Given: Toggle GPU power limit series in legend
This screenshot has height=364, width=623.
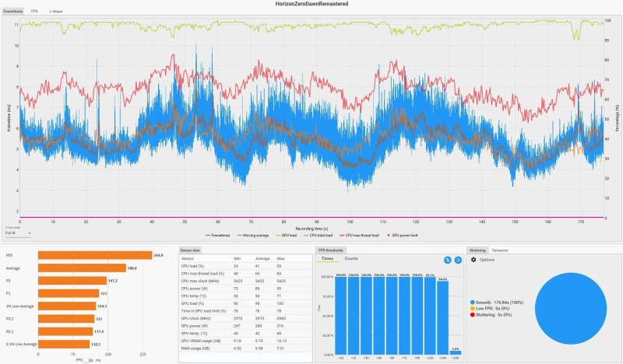Looking at the screenshot, I should pyautogui.click(x=402, y=236).
